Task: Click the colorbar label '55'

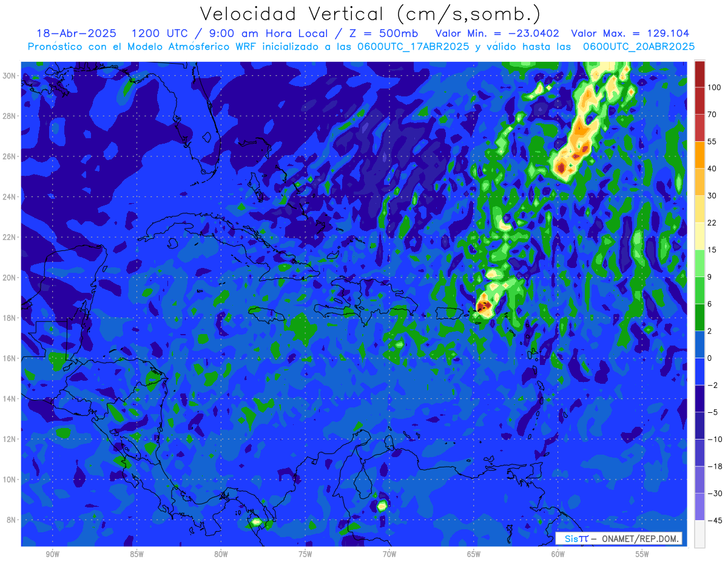Action: click(712, 141)
